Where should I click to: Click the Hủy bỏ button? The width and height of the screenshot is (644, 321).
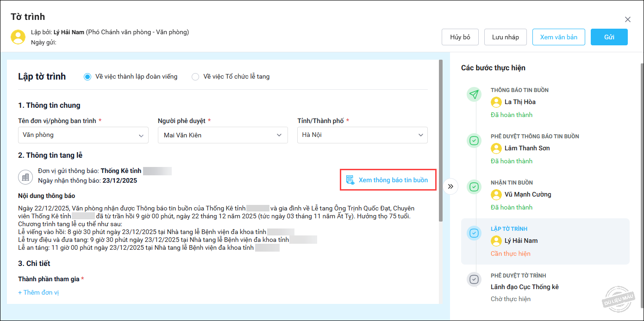[x=460, y=37]
